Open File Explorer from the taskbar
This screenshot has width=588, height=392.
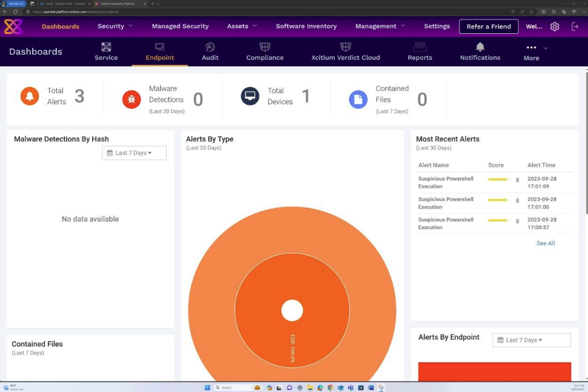(310, 388)
